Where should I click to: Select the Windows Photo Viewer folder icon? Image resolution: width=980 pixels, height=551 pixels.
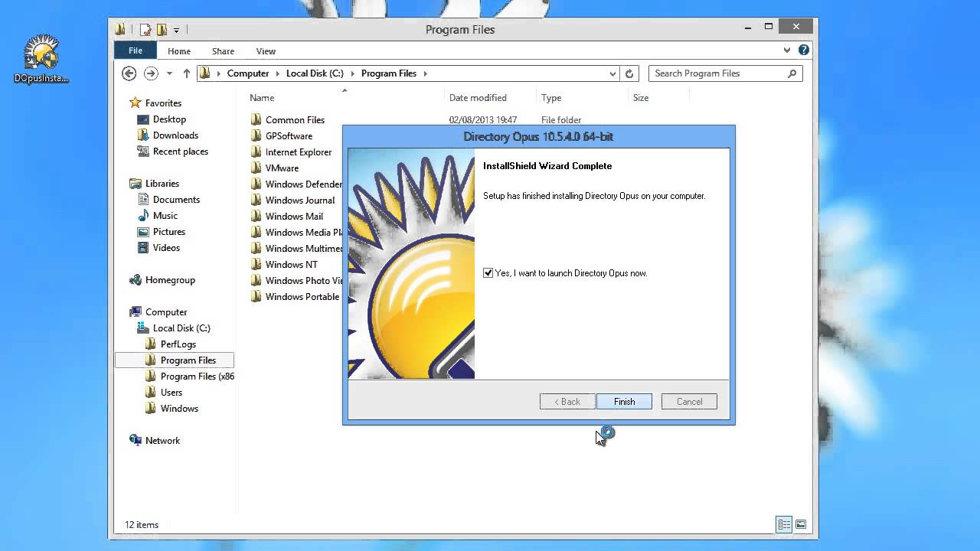[x=256, y=281]
